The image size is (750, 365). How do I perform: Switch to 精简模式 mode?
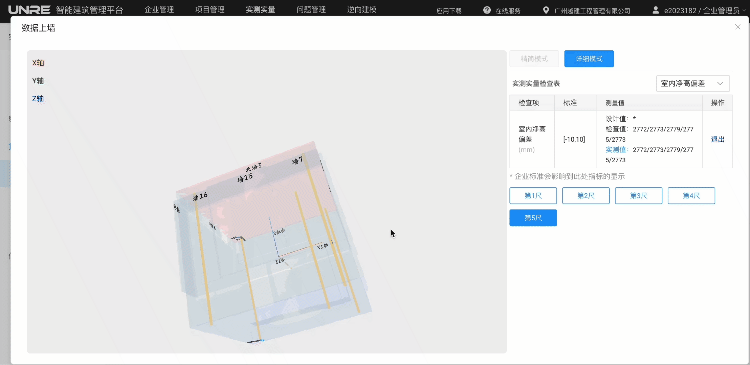(x=534, y=59)
